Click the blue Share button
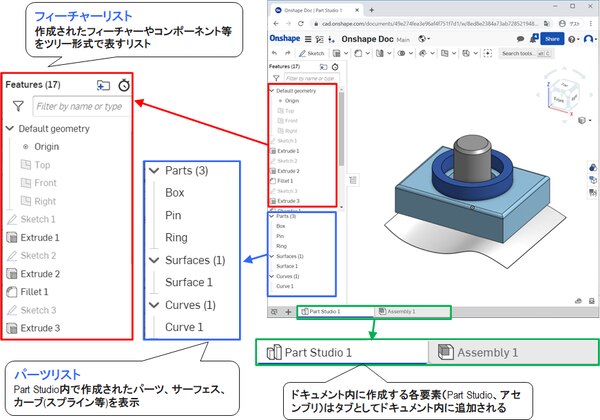 pyautogui.click(x=552, y=39)
